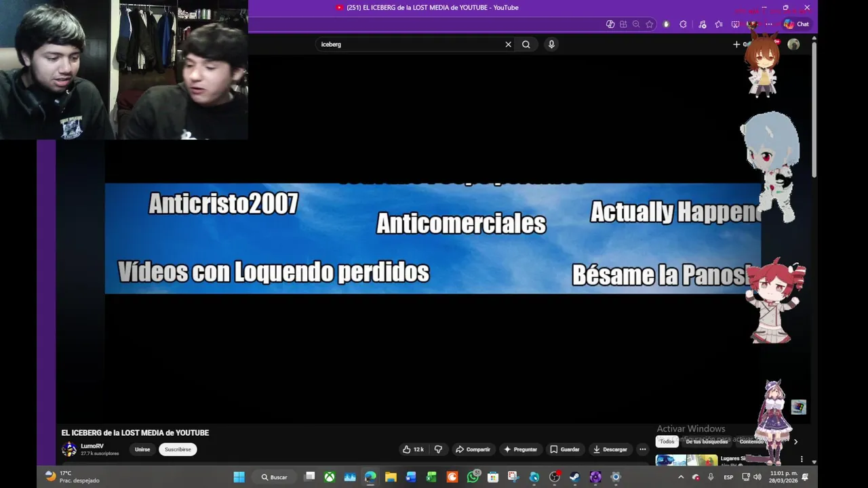Image resolution: width=868 pixels, height=488 pixels.
Task: Open the Xbox app from taskbar
Action: (x=330, y=477)
